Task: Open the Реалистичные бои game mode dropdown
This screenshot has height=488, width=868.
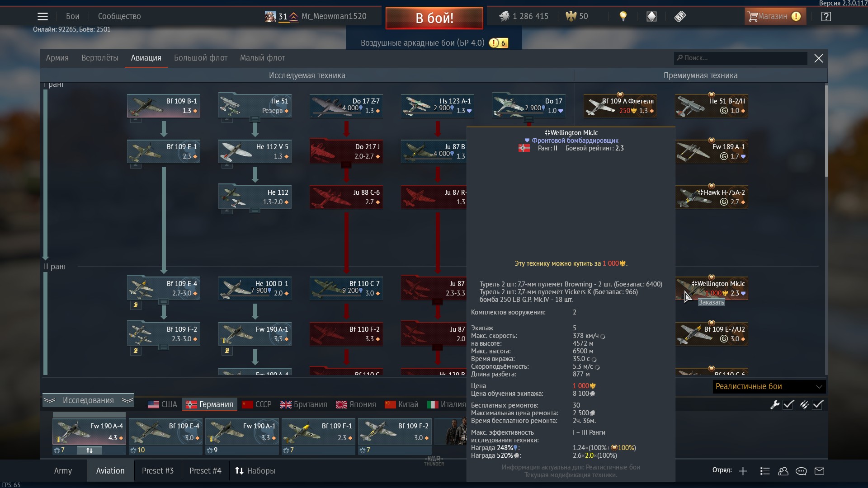Action: (769, 387)
